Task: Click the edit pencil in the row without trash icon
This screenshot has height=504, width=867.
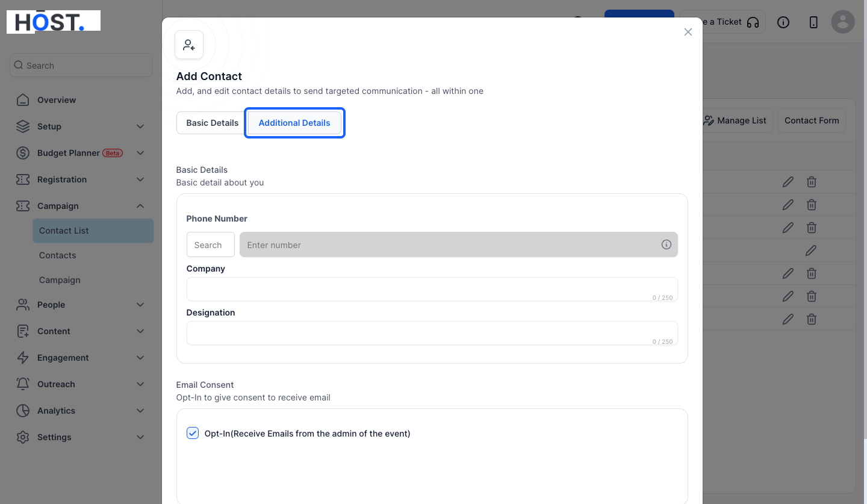Action: point(811,250)
